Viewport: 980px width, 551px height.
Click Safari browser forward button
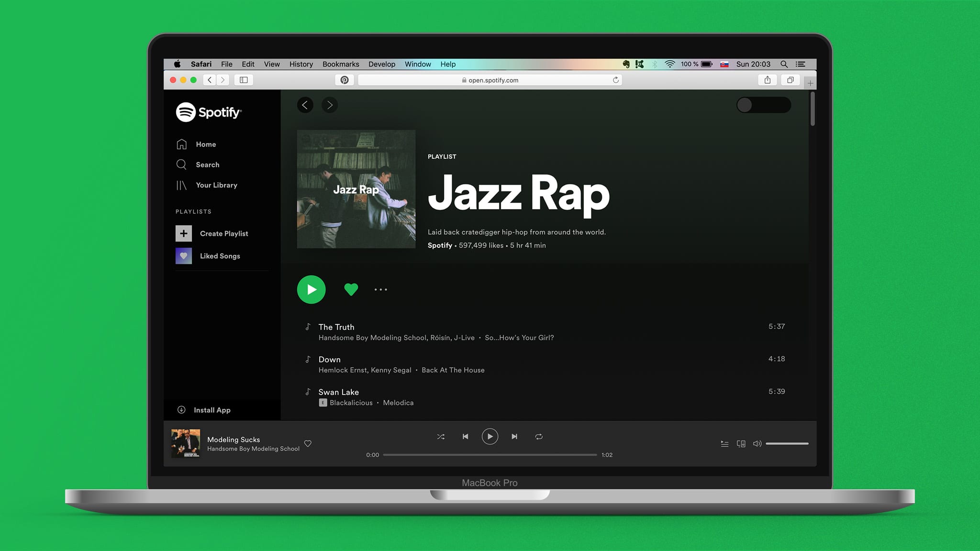(x=223, y=80)
